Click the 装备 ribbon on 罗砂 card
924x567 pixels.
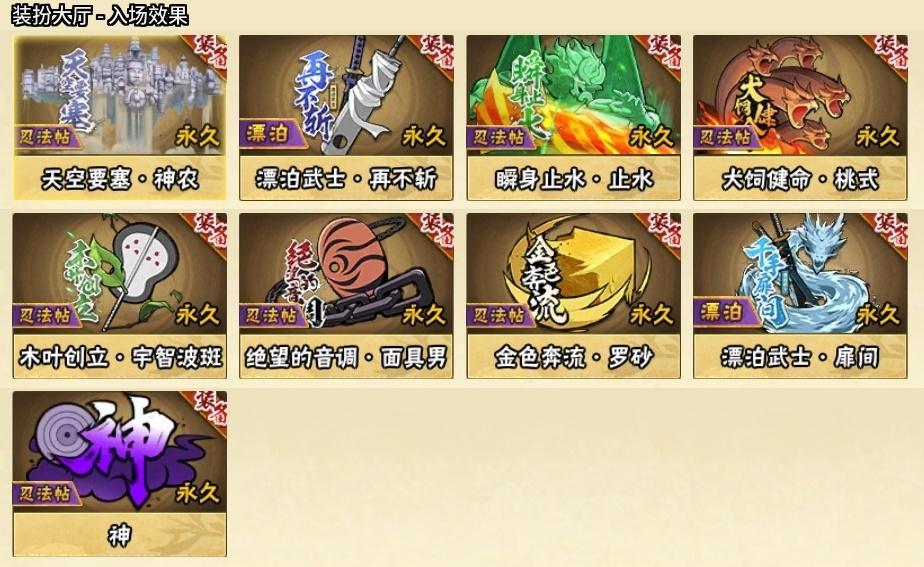pos(663,231)
